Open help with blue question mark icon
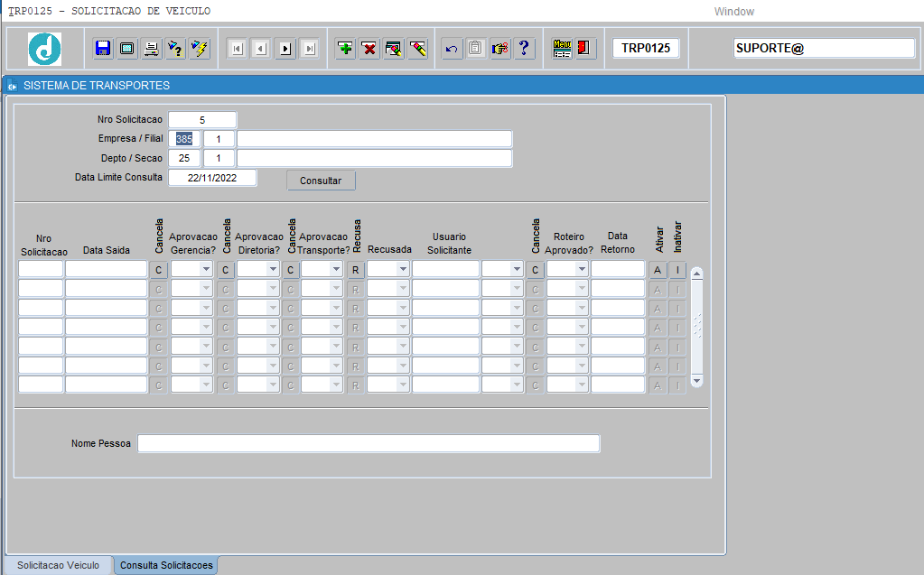The width and height of the screenshot is (924, 575). click(524, 49)
